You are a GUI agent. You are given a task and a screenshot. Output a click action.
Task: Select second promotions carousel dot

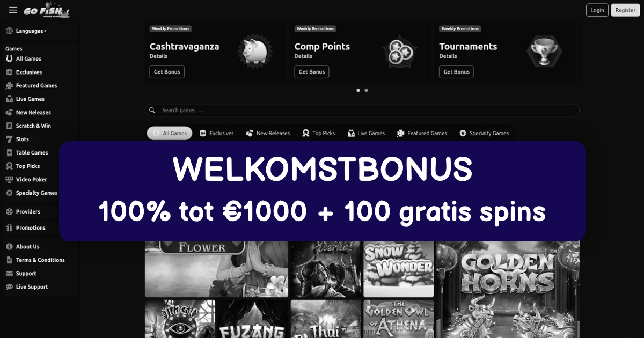coord(366,90)
